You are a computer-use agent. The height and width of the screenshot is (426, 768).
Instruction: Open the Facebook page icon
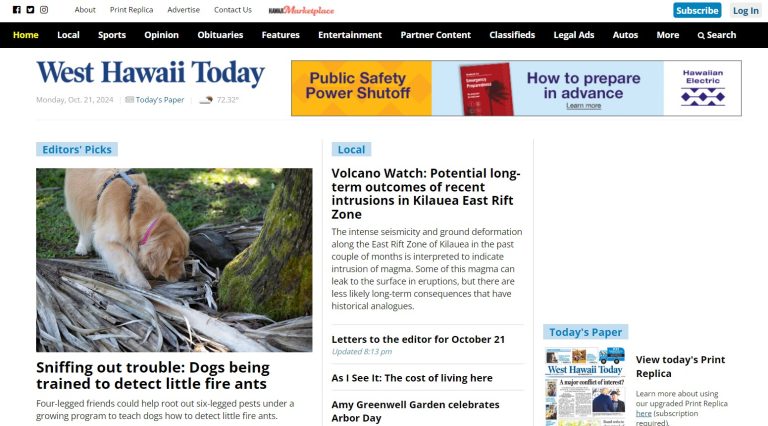point(17,10)
